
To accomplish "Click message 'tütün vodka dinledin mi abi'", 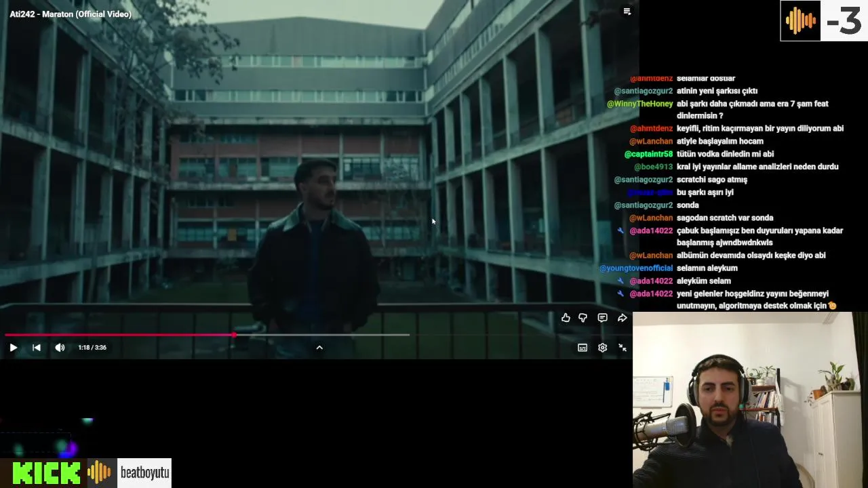I will pyautogui.click(x=725, y=154).
